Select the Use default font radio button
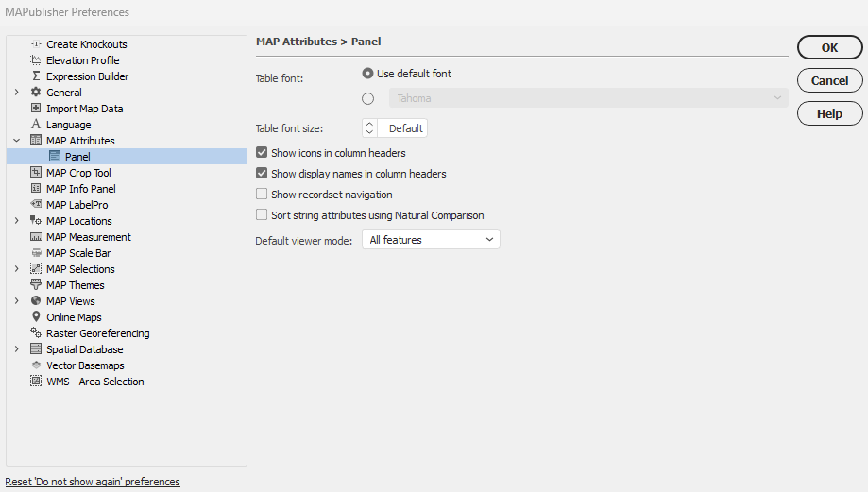Image resolution: width=868 pixels, height=492 pixels. (367, 73)
